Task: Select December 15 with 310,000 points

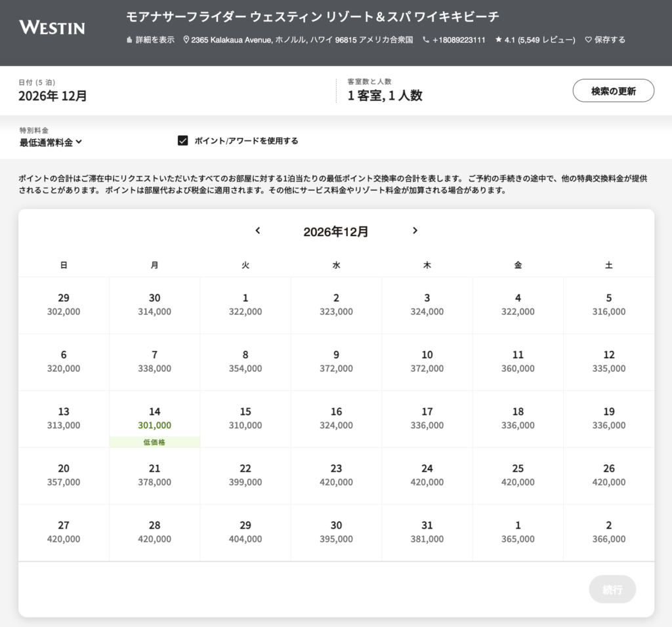Action: click(245, 419)
